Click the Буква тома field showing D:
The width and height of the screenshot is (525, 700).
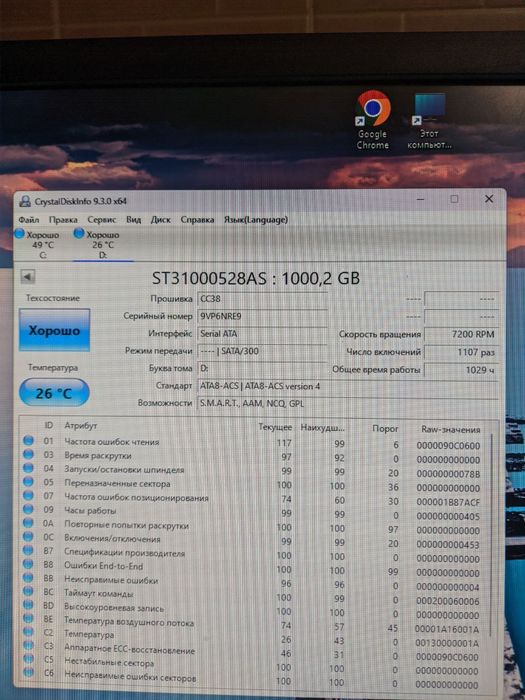[x=262, y=368]
